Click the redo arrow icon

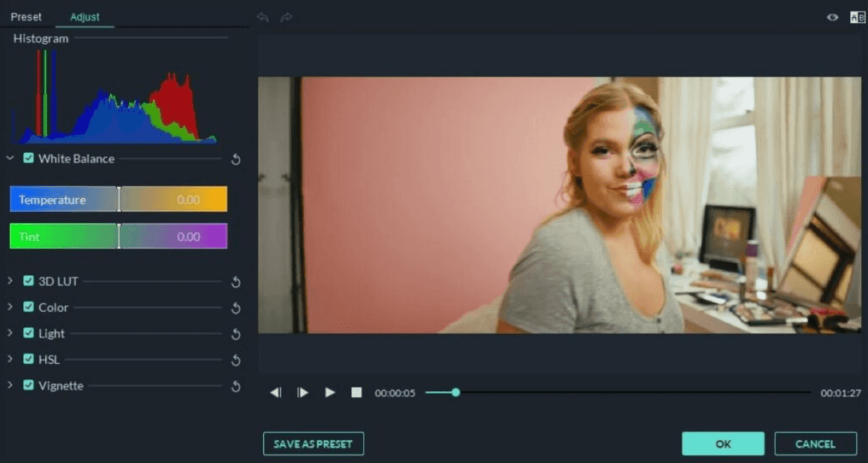(286, 18)
